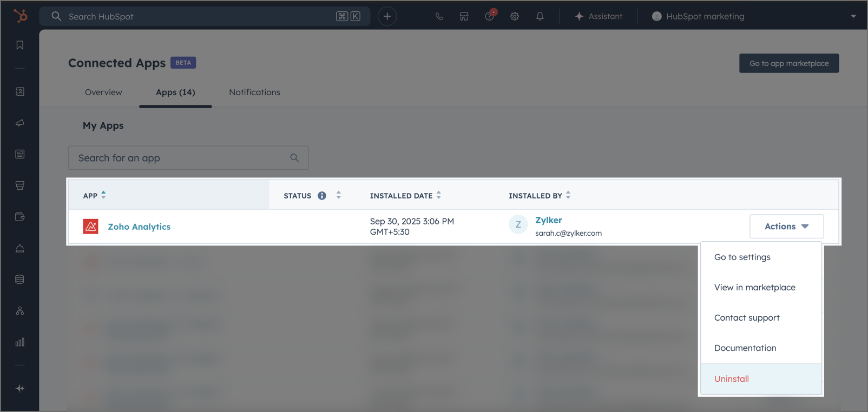Open the Breeze AI sparkle sidebar icon
Image resolution: width=868 pixels, height=412 pixels.
pos(20,388)
